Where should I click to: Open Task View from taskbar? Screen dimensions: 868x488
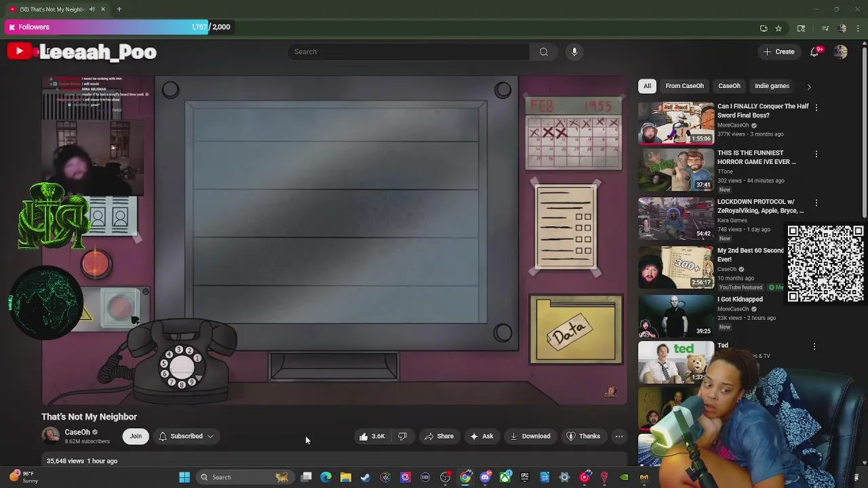point(307,477)
